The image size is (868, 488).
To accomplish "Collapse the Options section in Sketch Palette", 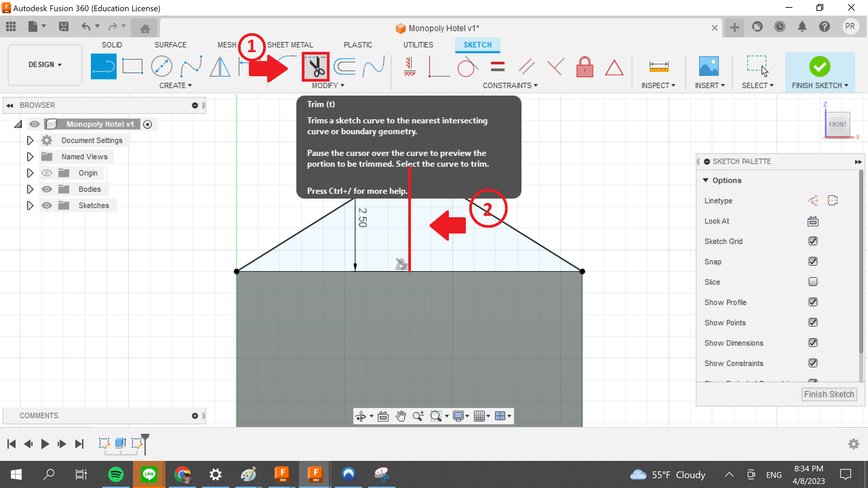I will (706, 180).
